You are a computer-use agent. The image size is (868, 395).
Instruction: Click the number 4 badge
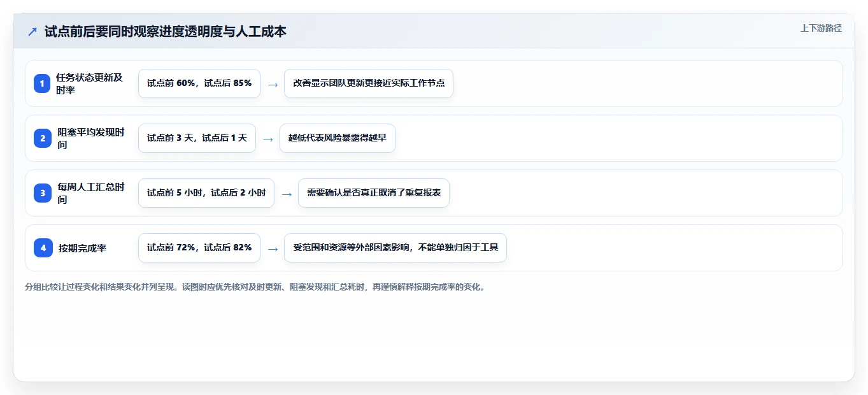click(42, 248)
